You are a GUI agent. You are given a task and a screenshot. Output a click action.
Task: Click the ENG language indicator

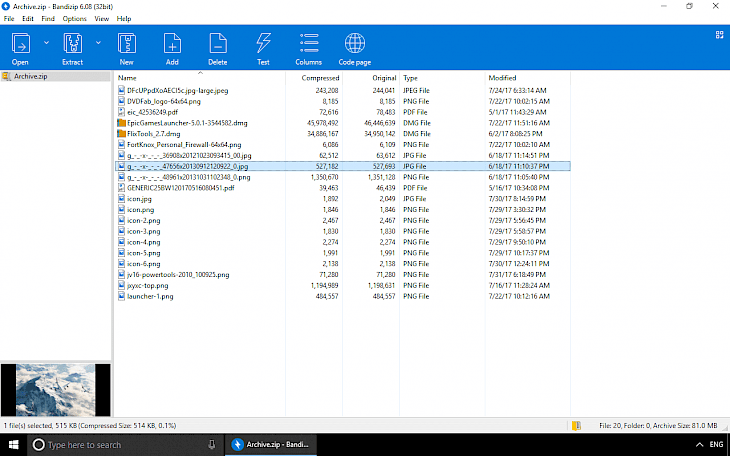(x=716, y=445)
